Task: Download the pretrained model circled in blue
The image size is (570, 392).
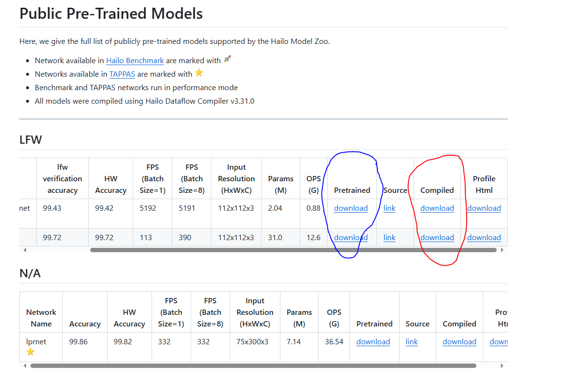Action: 351,208
